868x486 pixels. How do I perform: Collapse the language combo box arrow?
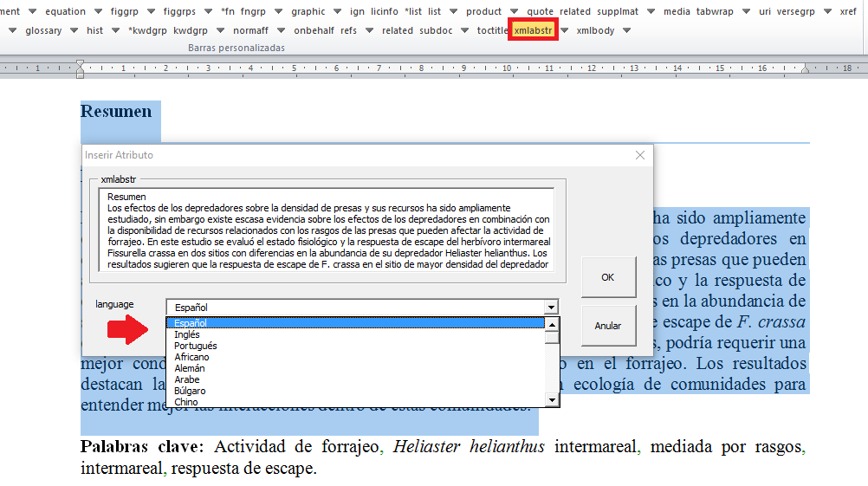551,307
